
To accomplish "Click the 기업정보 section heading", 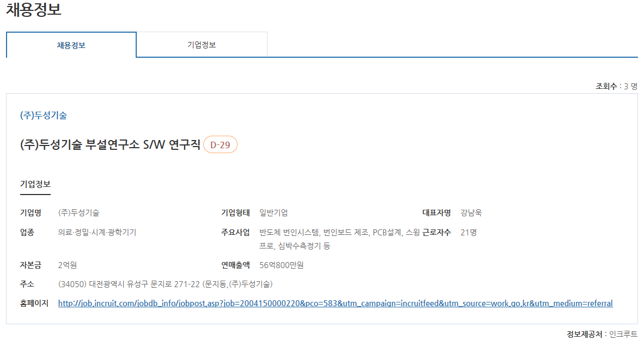I will tap(35, 184).
